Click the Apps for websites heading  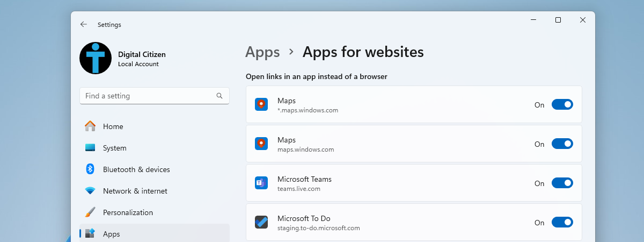coord(363,52)
